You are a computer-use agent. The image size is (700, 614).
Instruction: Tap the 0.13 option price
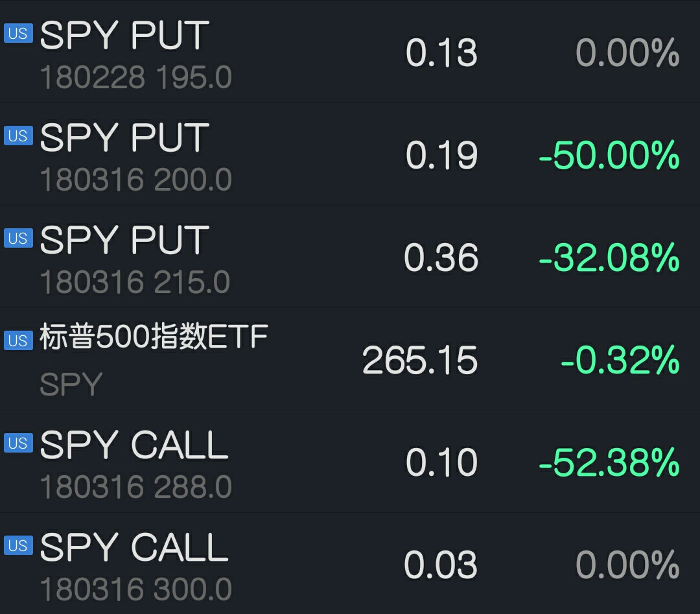441,53
